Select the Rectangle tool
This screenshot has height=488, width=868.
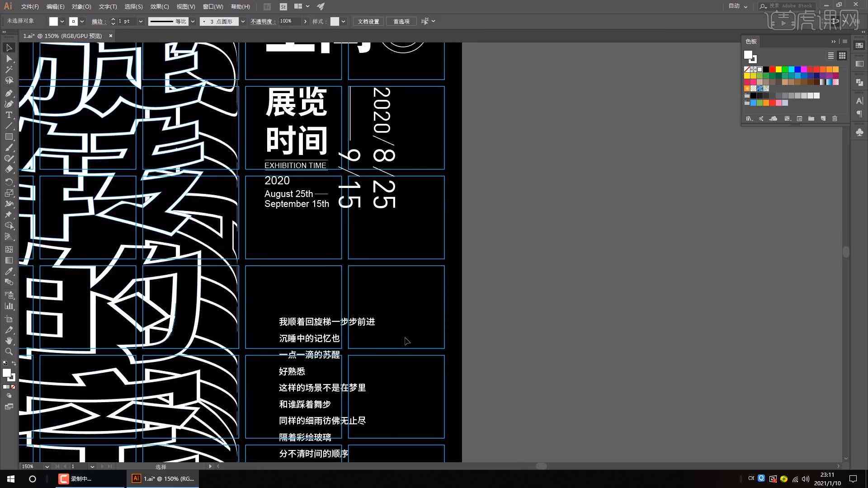pyautogui.click(x=9, y=136)
